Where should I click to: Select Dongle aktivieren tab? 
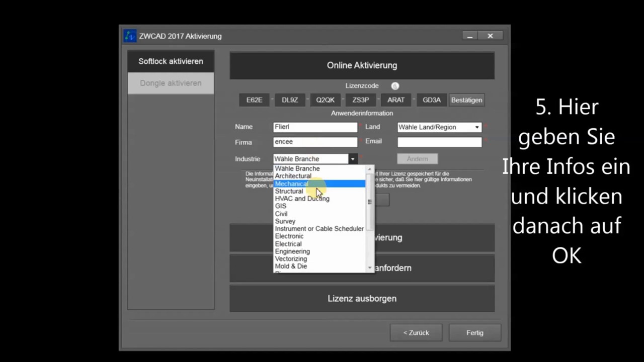tap(171, 83)
